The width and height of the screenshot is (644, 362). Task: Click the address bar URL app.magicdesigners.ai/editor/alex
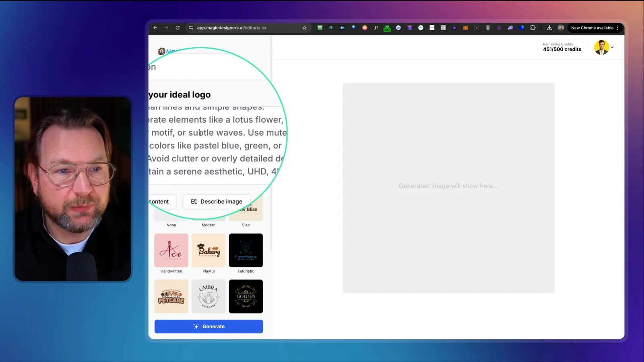point(231,28)
